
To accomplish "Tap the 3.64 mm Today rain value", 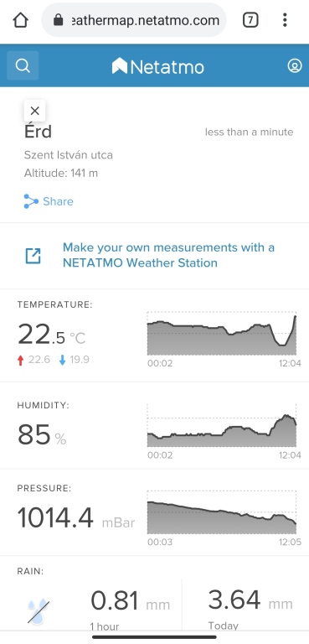I will pyautogui.click(x=250, y=600).
